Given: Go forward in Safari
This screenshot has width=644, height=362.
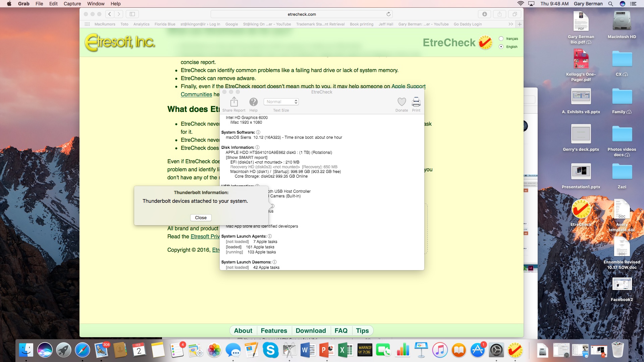Looking at the screenshot, I should tap(119, 14).
